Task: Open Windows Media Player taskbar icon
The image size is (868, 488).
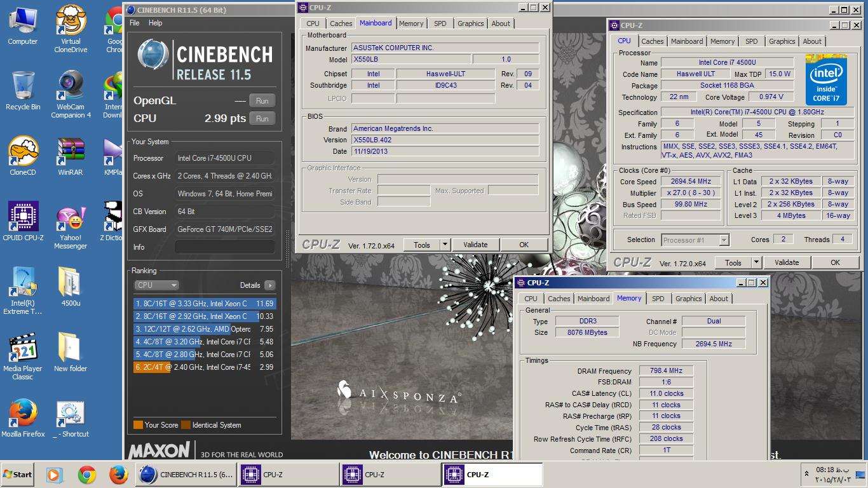Action: tap(55, 475)
